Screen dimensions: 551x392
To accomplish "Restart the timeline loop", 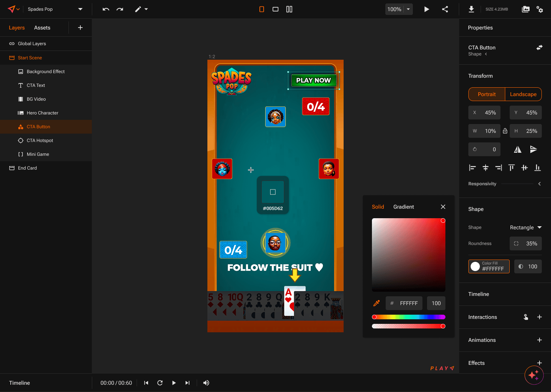I will coord(160,383).
